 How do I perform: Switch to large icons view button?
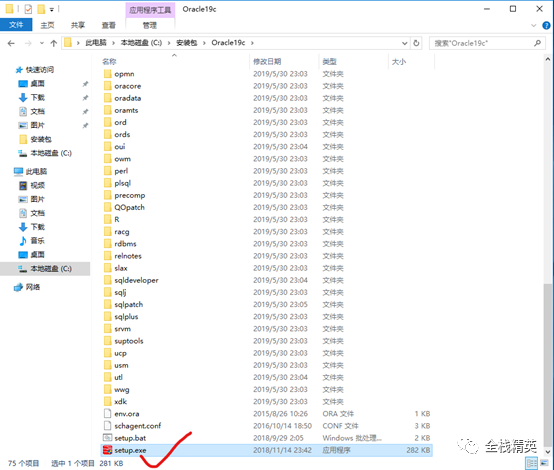pos(544,463)
